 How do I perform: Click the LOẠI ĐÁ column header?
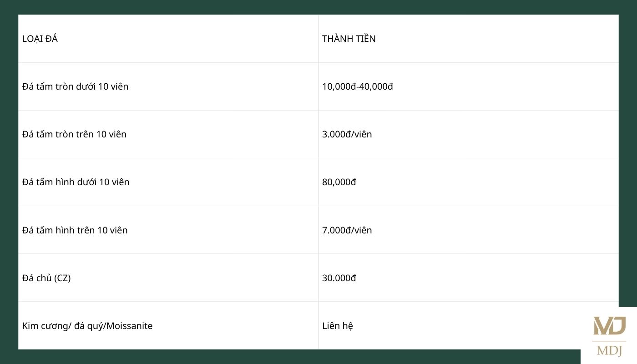tap(40, 39)
